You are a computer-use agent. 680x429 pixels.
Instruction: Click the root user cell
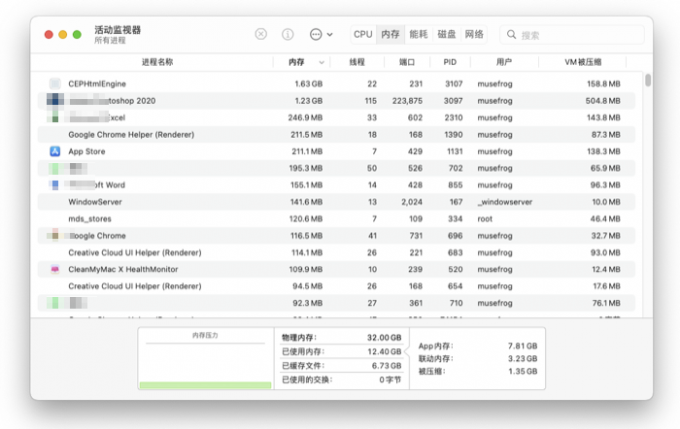click(485, 219)
